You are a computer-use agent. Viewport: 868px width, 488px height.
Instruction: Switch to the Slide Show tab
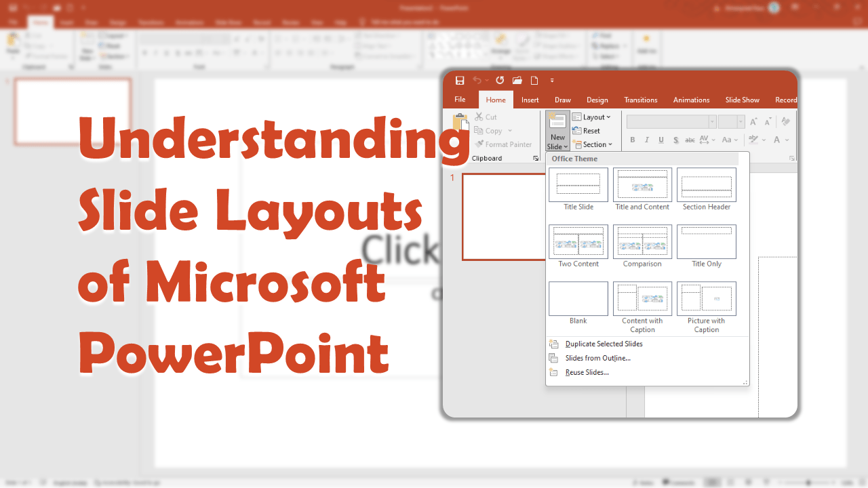coord(743,100)
